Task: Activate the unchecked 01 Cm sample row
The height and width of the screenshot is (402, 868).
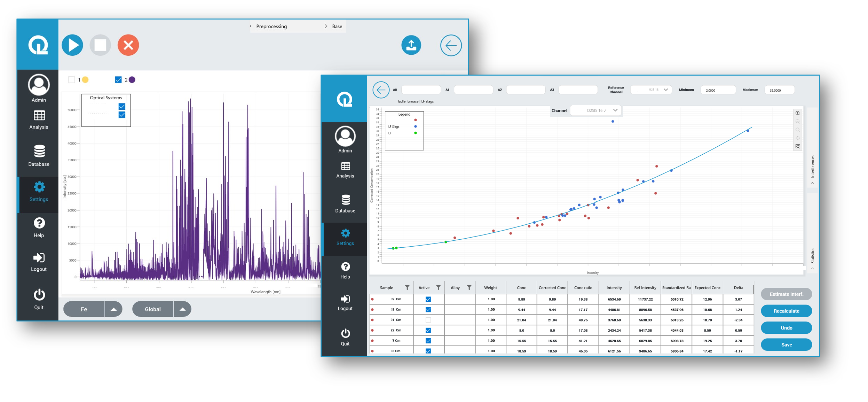Action: click(x=428, y=320)
